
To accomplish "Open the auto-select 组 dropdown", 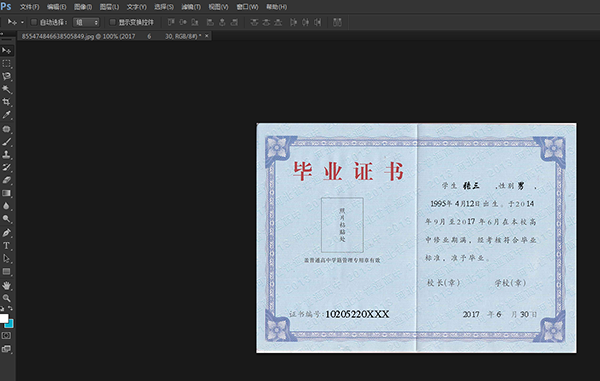I will click(86, 23).
